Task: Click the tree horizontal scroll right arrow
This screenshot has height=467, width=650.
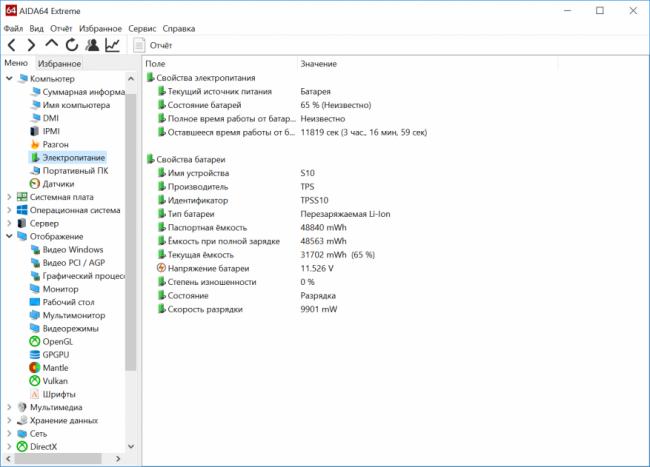Action: coord(118,459)
